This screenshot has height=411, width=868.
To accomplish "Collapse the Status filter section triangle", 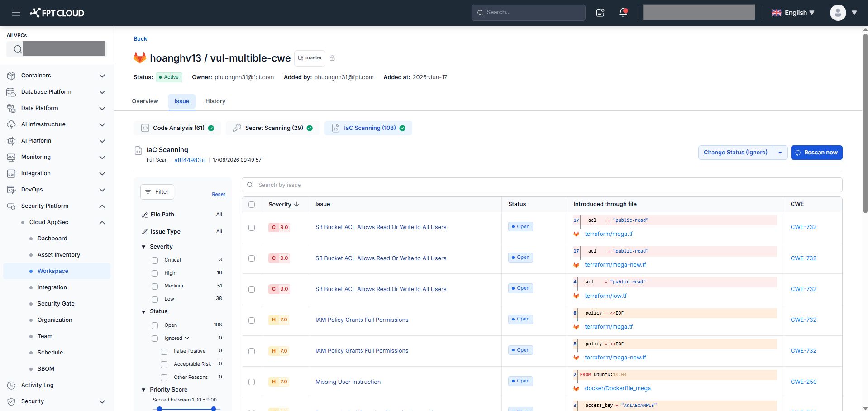I will click(143, 311).
